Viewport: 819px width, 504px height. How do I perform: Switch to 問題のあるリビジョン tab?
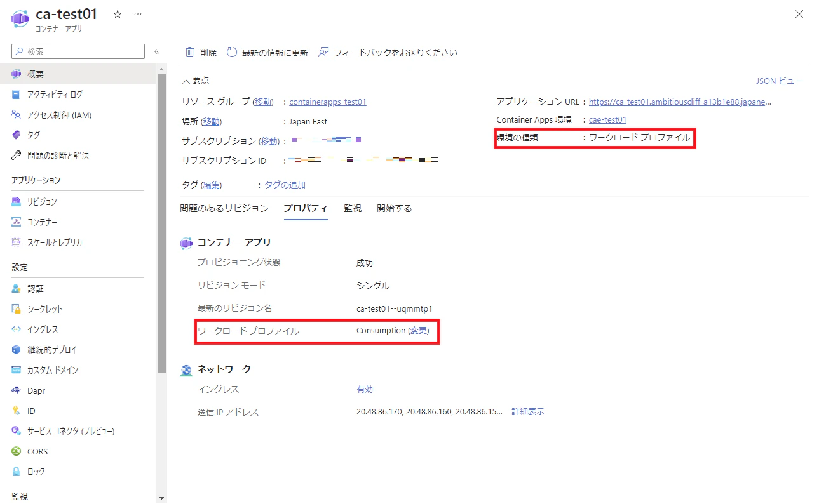coord(224,208)
